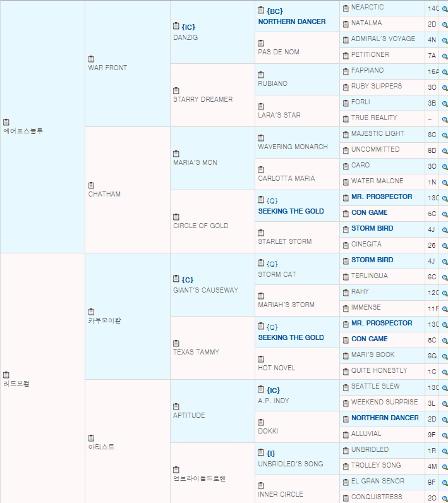Click the magnifier icon in UNBRIDLED row
Screen dimensions: 448x503
pos(444,451)
